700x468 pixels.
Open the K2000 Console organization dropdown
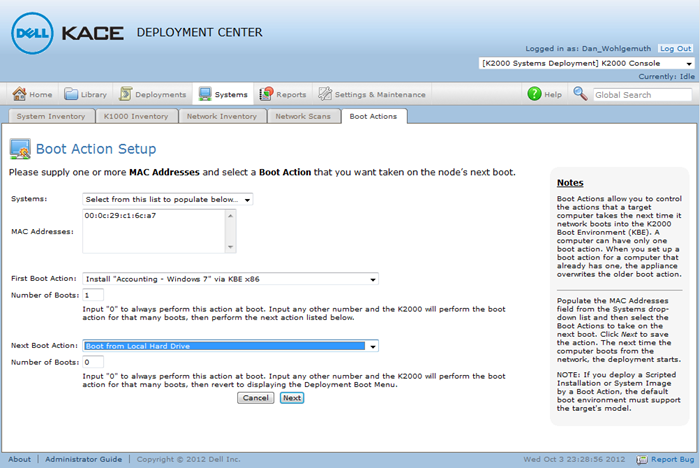click(x=587, y=63)
